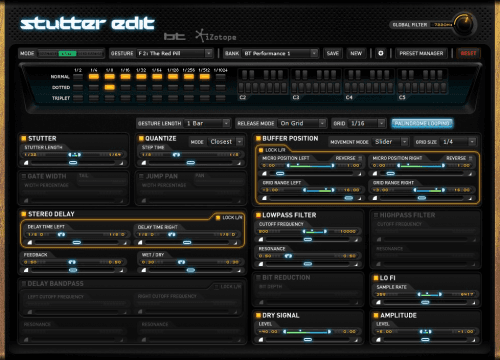This screenshot has height=360, width=500.
Task: Enable Reverse for Micro Position Right
Action: (471, 158)
